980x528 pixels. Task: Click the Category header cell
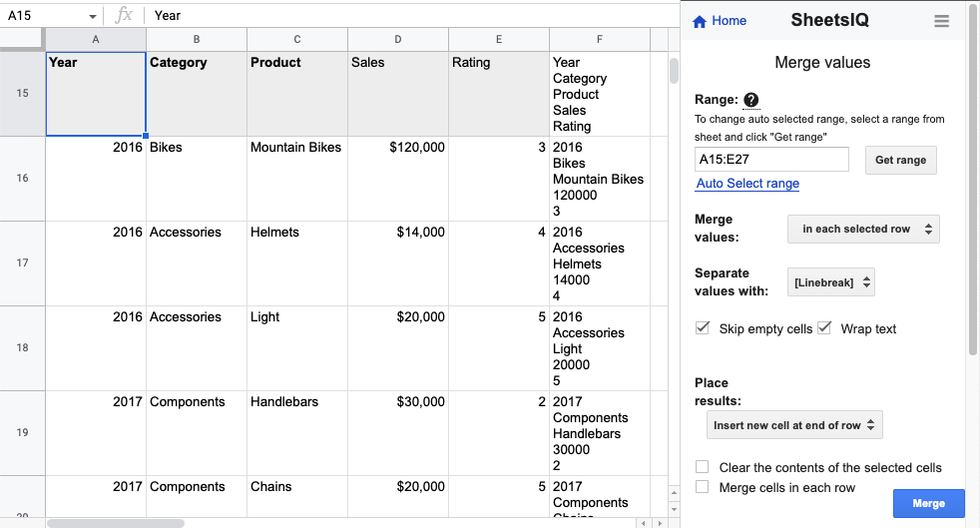[197, 94]
